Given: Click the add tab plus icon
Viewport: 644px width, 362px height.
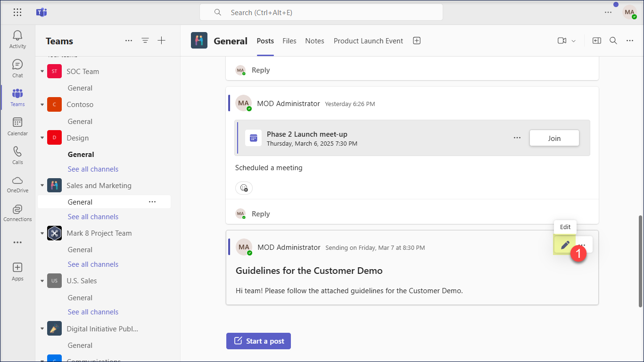Looking at the screenshot, I should click(417, 41).
